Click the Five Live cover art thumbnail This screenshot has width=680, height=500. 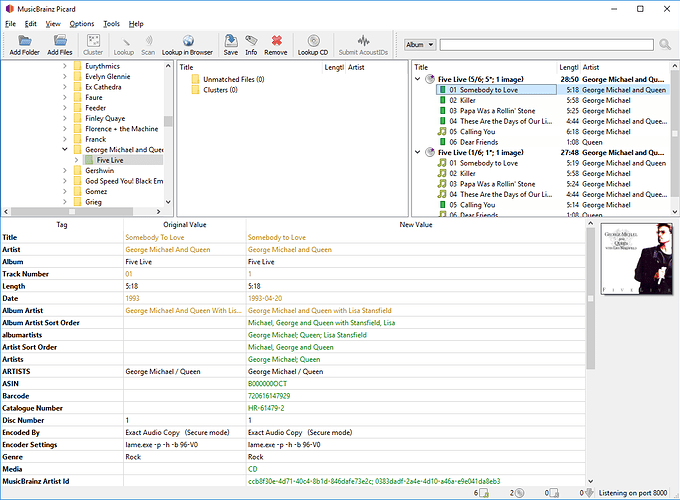(637, 259)
